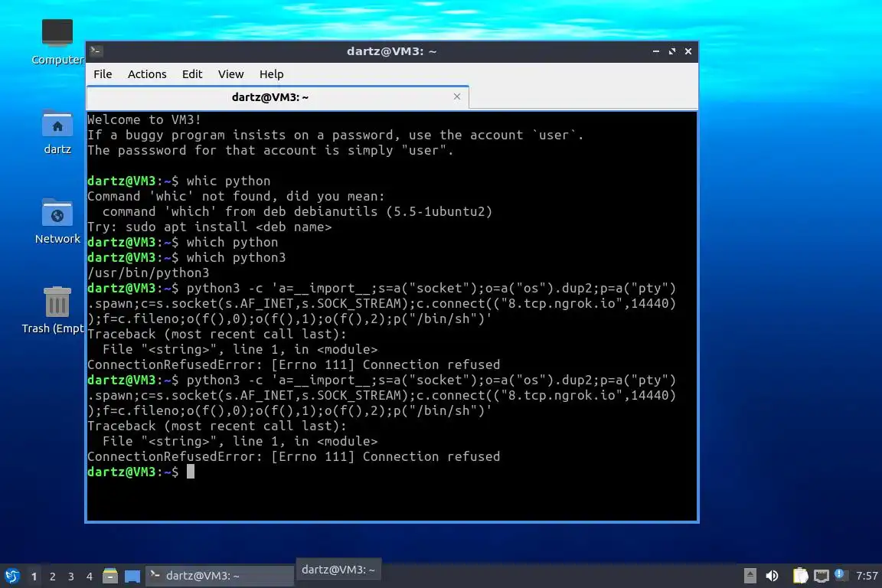Select the dartz@VM3: ~ terminal tab
The image size is (882, 588).
(277, 97)
